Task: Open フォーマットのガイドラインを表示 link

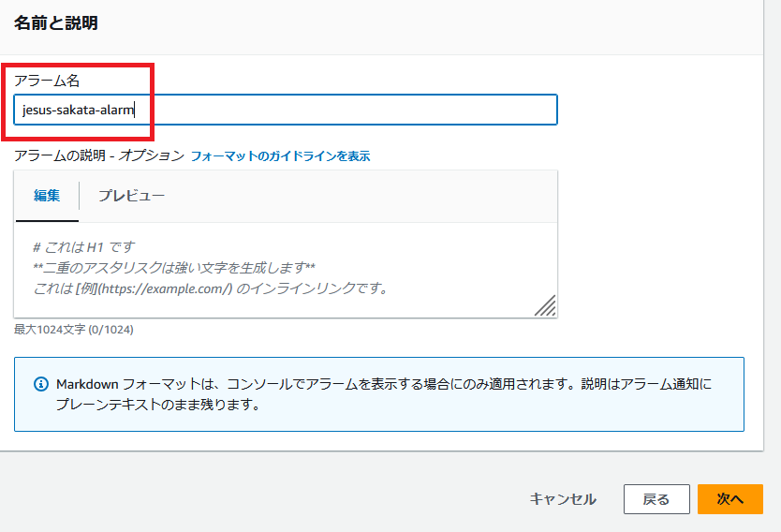Action: (x=280, y=156)
